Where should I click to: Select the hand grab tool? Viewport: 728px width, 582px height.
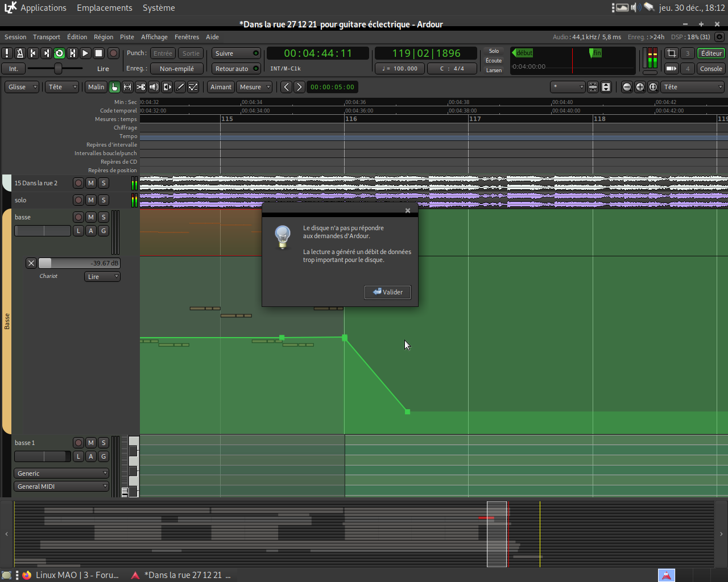(x=114, y=87)
